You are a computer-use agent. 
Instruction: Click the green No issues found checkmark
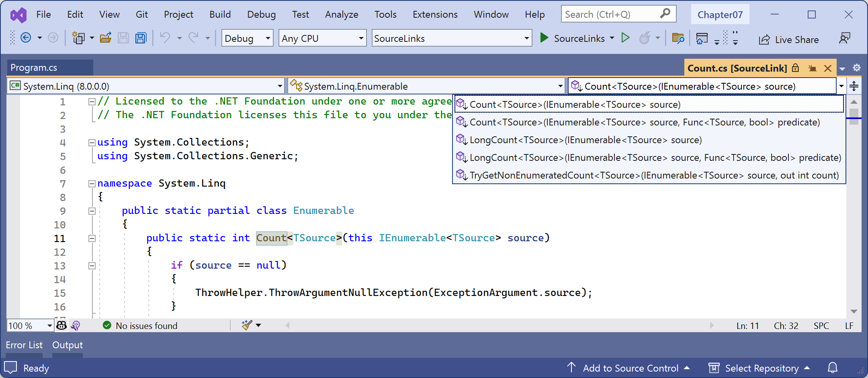(x=107, y=325)
